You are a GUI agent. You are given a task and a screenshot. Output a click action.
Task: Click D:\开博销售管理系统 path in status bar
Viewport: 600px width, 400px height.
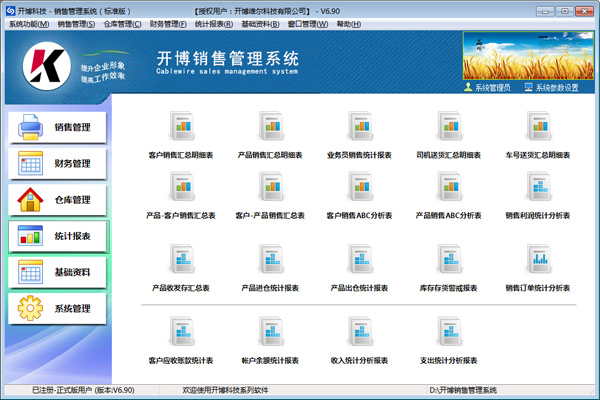pos(463,390)
